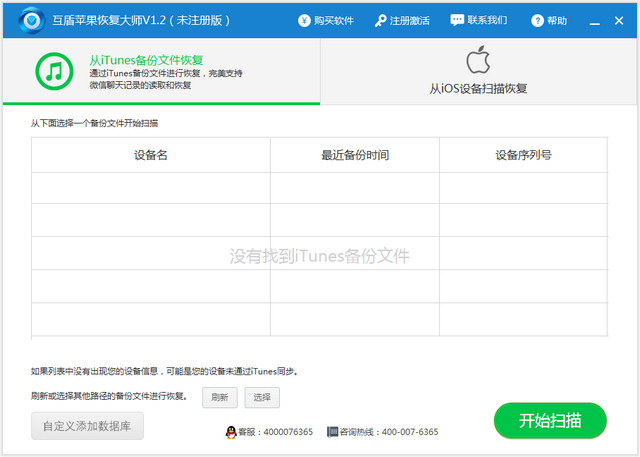Click the app logo shield icon
This screenshot has width=640, height=457.
[32, 20]
